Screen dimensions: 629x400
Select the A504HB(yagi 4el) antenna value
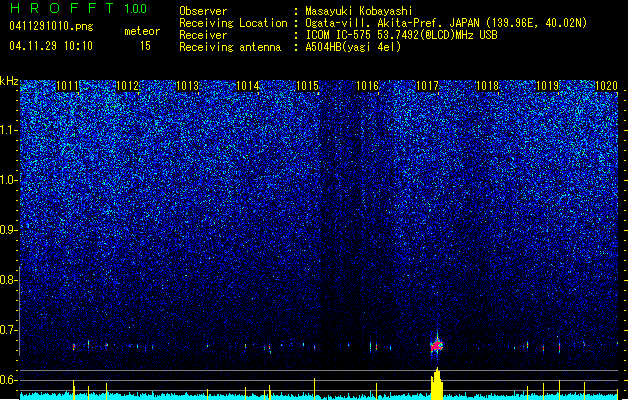click(353, 47)
